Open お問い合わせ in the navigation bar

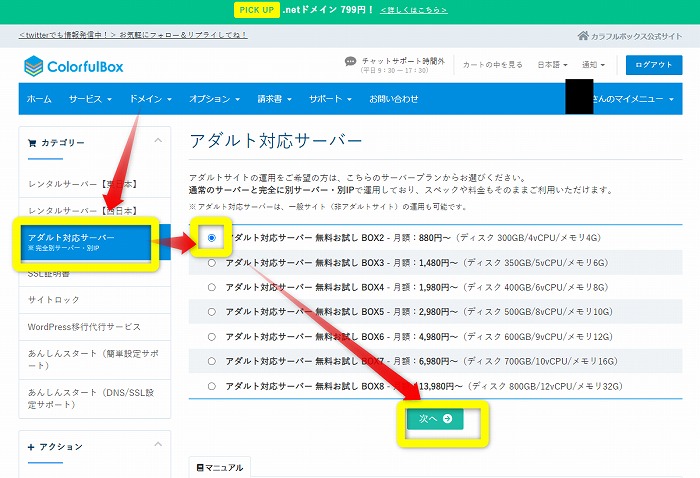[x=394, y=99]
